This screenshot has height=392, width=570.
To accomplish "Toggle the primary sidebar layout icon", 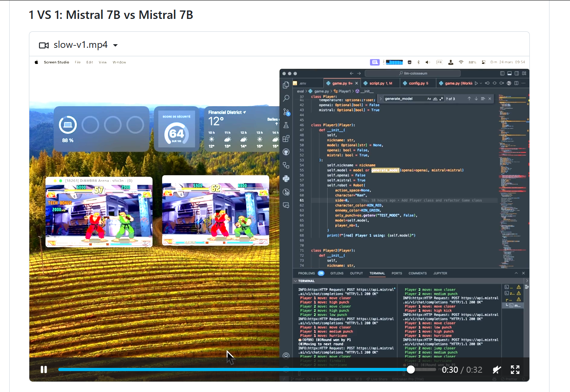I will coord(502,73).
